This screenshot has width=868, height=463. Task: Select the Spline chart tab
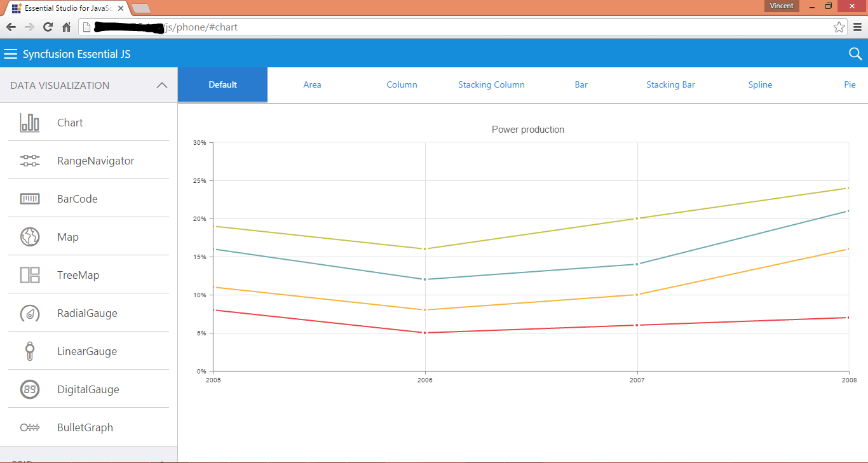coord(760,85)
